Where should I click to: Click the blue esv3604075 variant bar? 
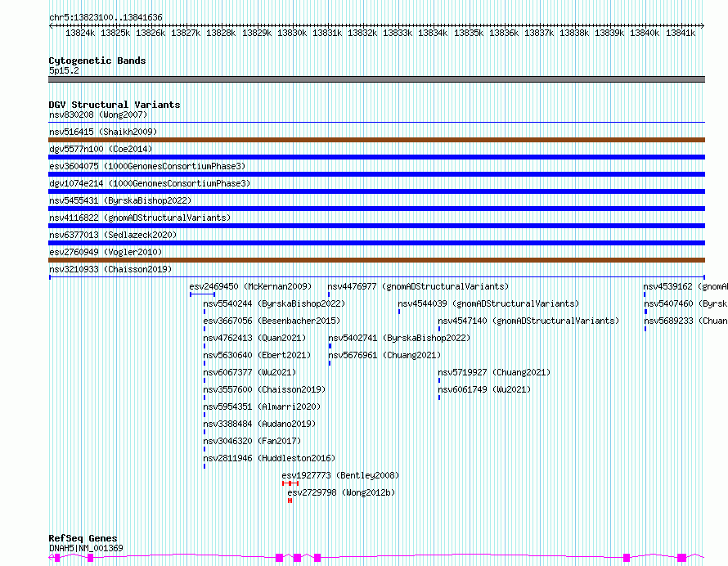pyautogui.click(x=376, y=174)
